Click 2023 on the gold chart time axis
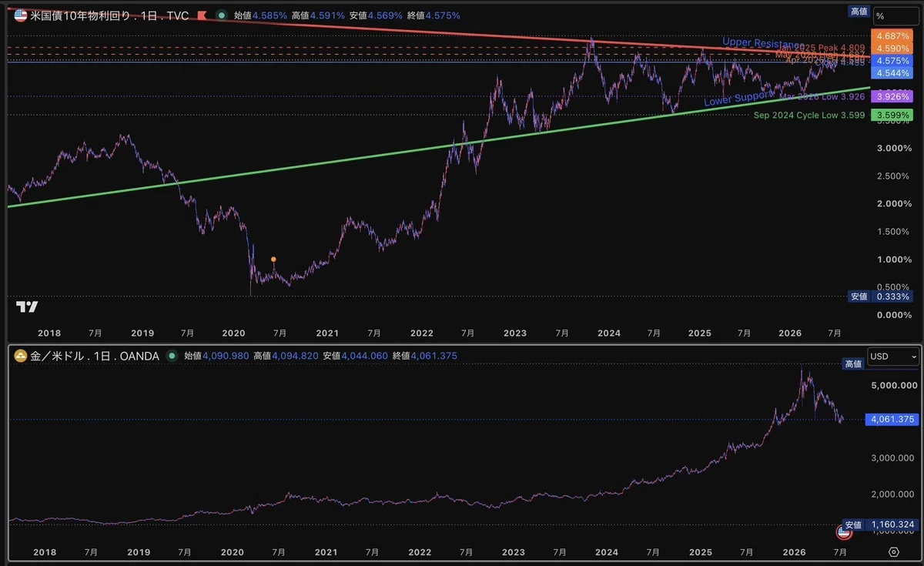This screenshot has width=924, height=566. pos(513,551)
